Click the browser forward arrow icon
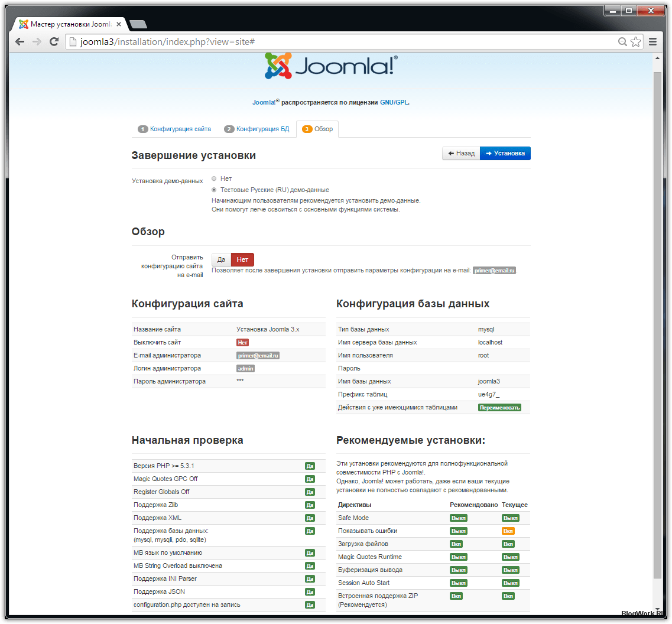Viewport: 672px width, 624px height. tap(37, 41)
